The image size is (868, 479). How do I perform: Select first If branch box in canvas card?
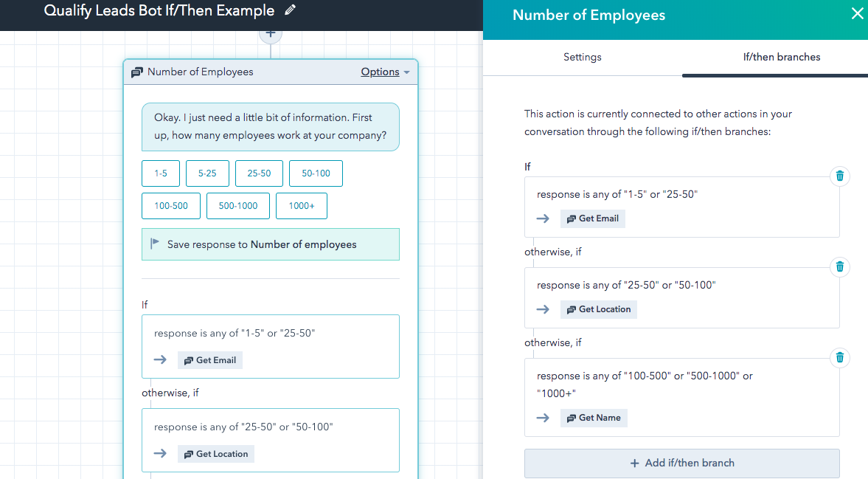270,346
